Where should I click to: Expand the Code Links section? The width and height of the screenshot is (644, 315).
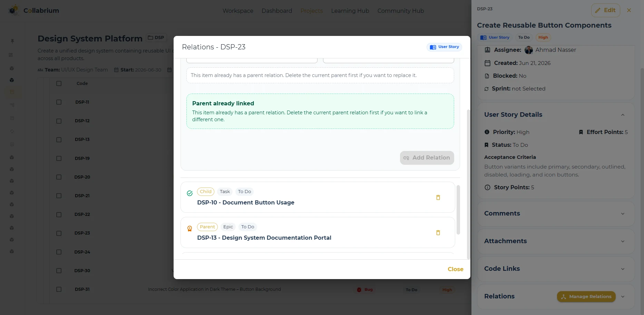click(x=623, y=269)
